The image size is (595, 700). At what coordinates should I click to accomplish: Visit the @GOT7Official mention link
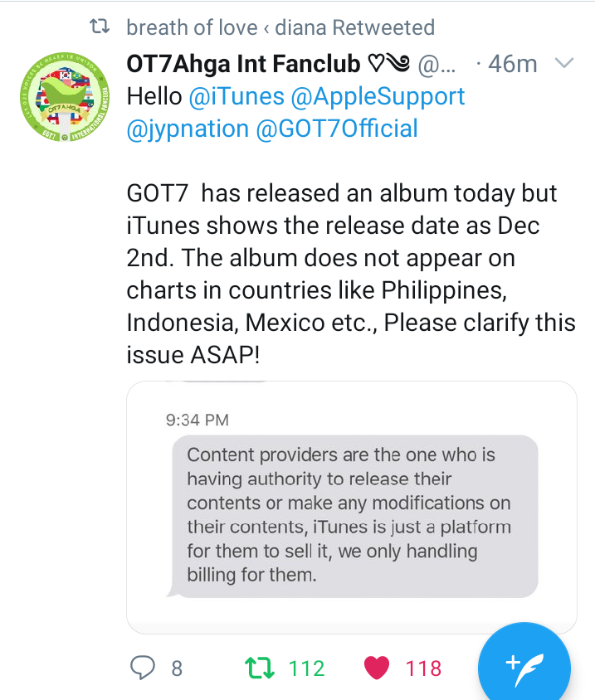tap(337, 129)
